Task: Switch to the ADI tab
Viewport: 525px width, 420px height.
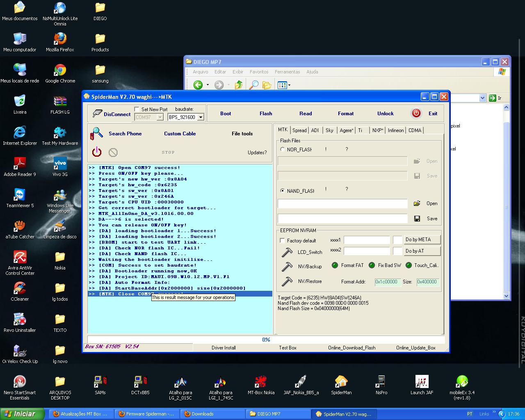Action: click(315, 130)
